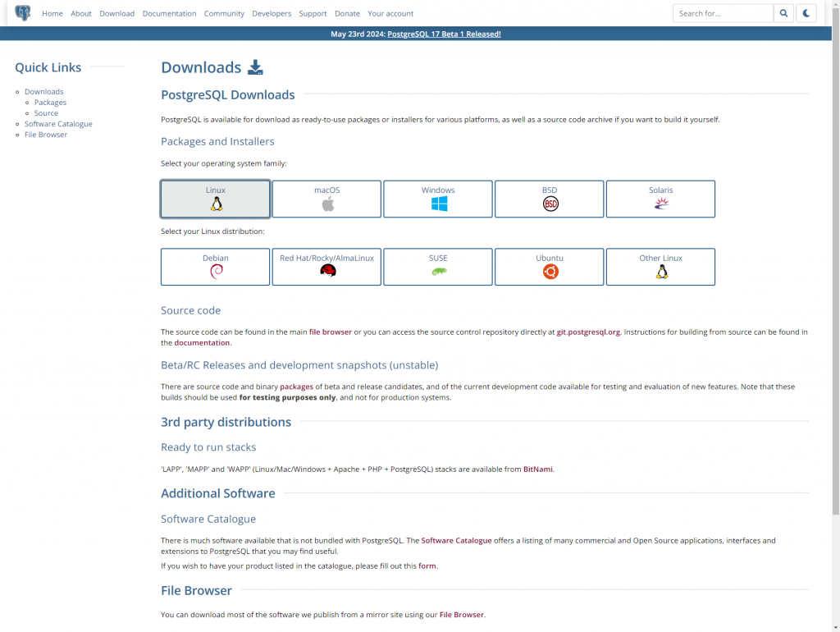The width and height of the screenshot is (840, 632).
Task: Click Software Catalogue in Quick Links
Action: pos(58,124)
